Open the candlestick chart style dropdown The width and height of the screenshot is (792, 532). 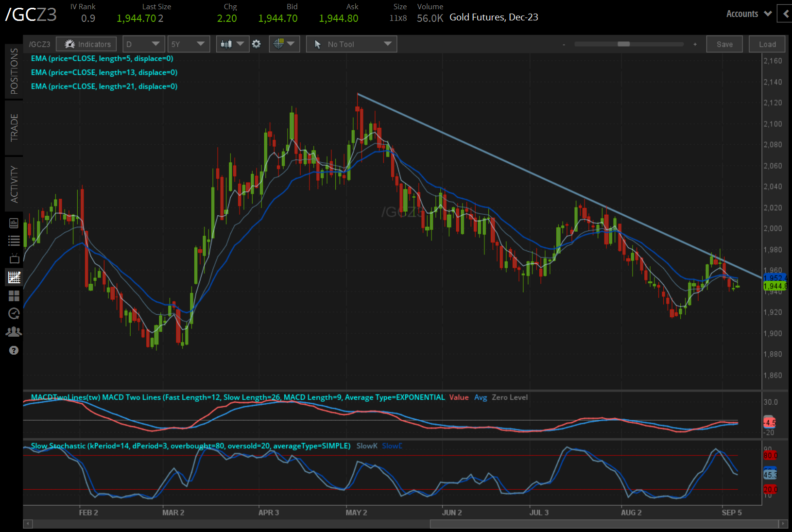pyautogui.click(x=232, y=44)
